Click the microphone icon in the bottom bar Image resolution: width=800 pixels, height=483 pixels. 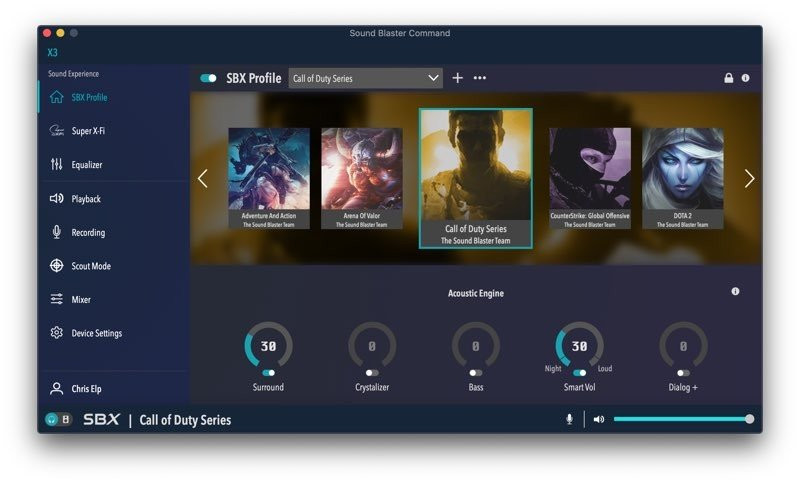point(569,419)
